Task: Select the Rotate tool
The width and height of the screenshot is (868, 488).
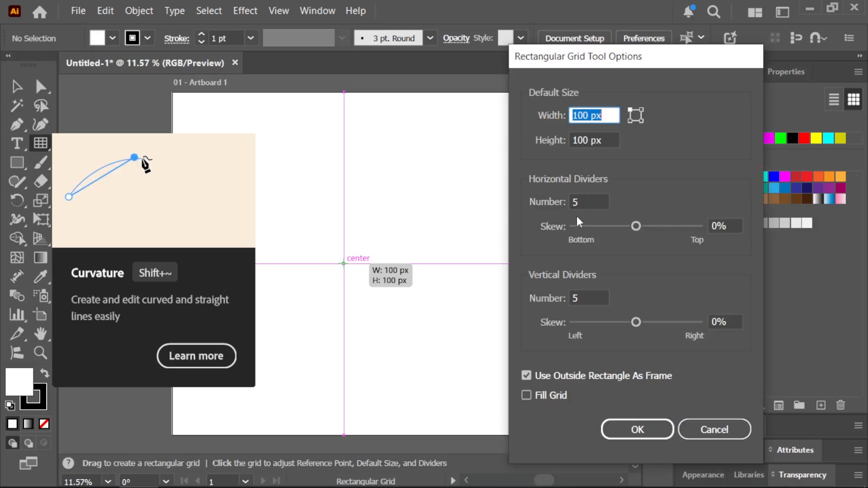Action: 17,200
